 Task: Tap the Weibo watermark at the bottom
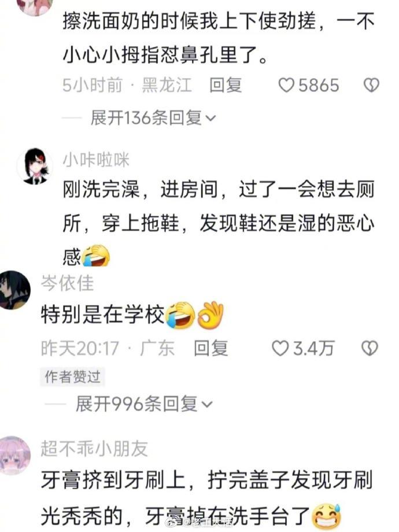pos(199,523)
